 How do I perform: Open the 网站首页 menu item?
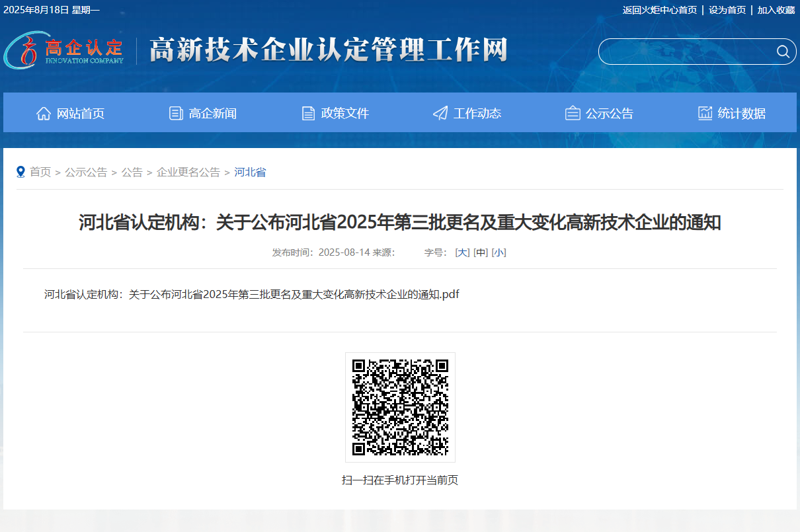70,113
